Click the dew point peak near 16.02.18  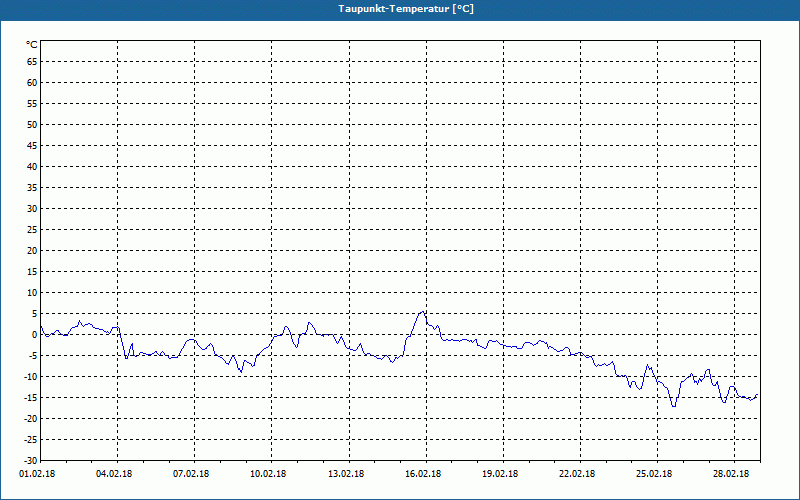(423, 311)
